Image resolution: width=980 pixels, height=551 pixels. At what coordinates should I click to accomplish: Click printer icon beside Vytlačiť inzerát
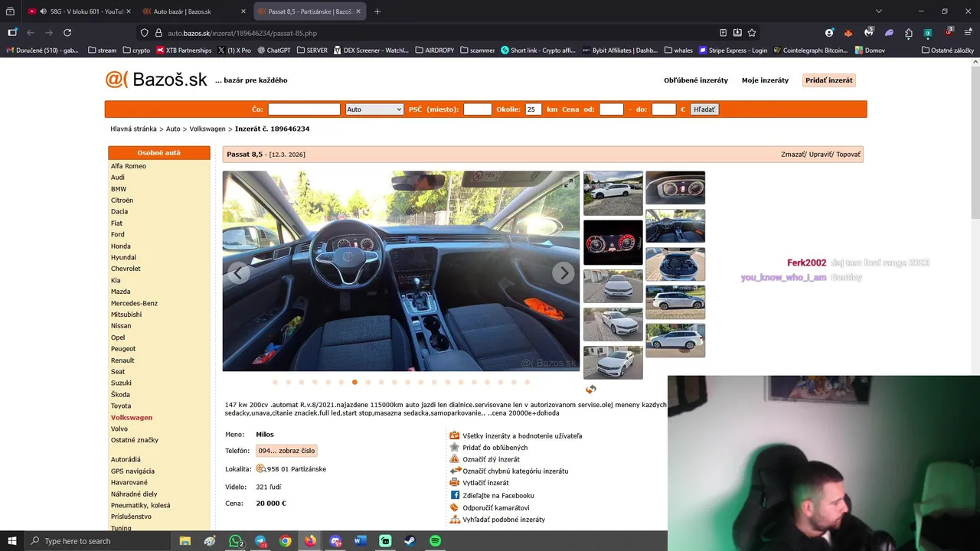(455, 483)
